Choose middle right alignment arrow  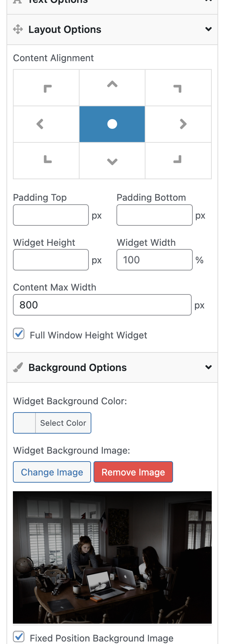[x=178, y=124]
